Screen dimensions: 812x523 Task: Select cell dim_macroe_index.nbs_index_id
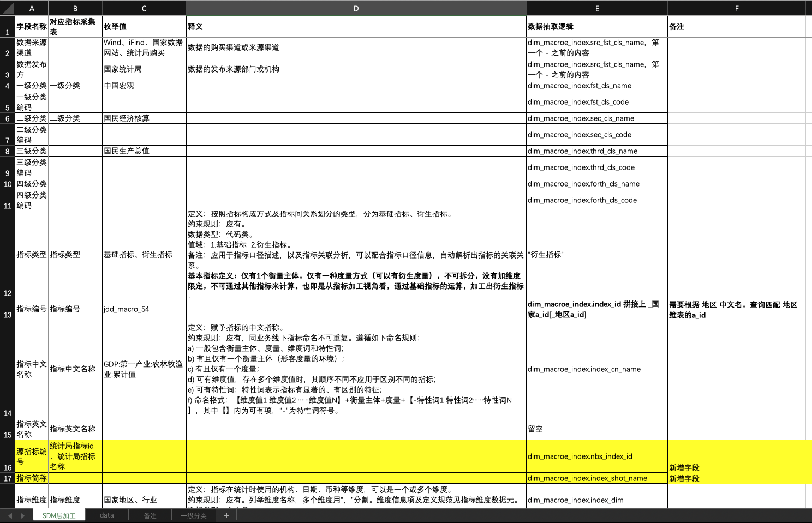tap(597, 456)
